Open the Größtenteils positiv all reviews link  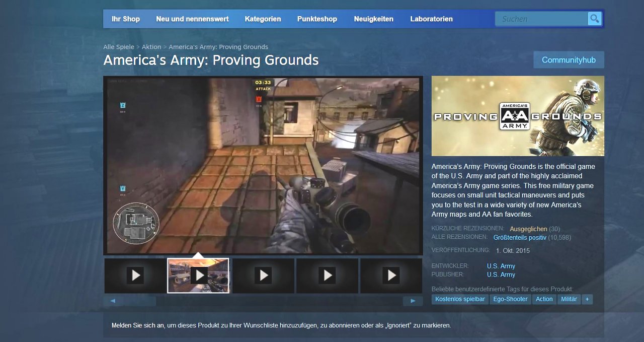520,237
